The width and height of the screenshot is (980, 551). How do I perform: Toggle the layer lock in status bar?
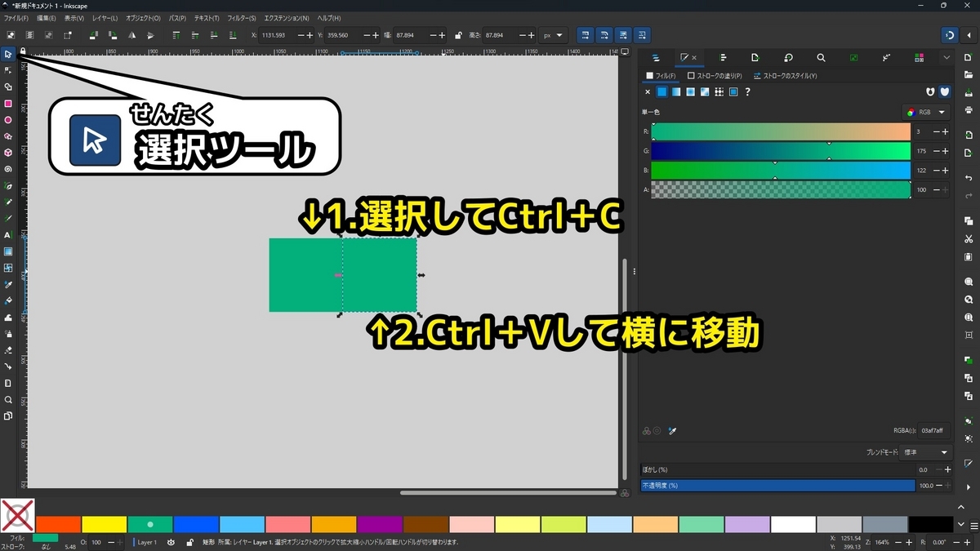[x=190, y=542]
